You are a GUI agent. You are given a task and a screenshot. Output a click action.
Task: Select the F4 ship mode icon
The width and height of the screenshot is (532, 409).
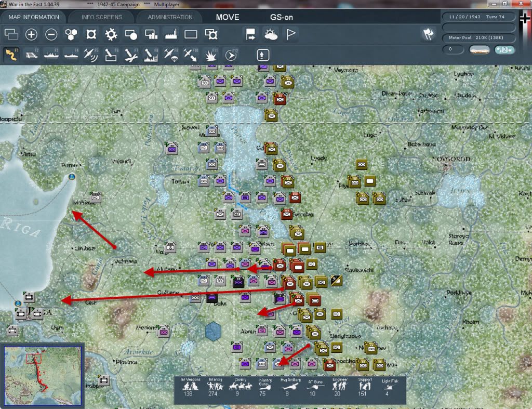[x=71, y=55]
